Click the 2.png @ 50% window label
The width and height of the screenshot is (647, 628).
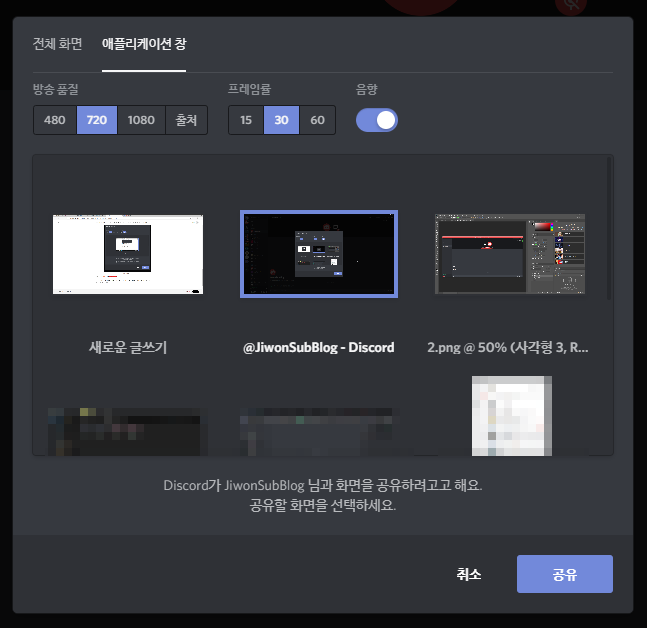click(x=508, y=347)
